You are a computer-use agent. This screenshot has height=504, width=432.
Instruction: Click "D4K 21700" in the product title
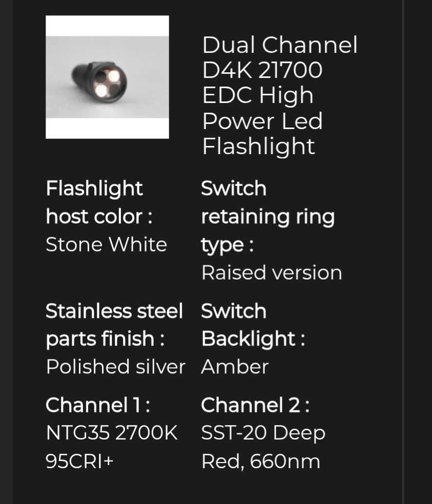(x=262, y=70)
